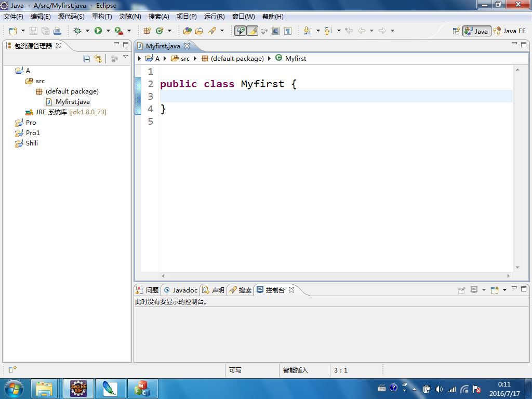
Task: Switch to the Javadoc tab
Action: click(181, 290)
